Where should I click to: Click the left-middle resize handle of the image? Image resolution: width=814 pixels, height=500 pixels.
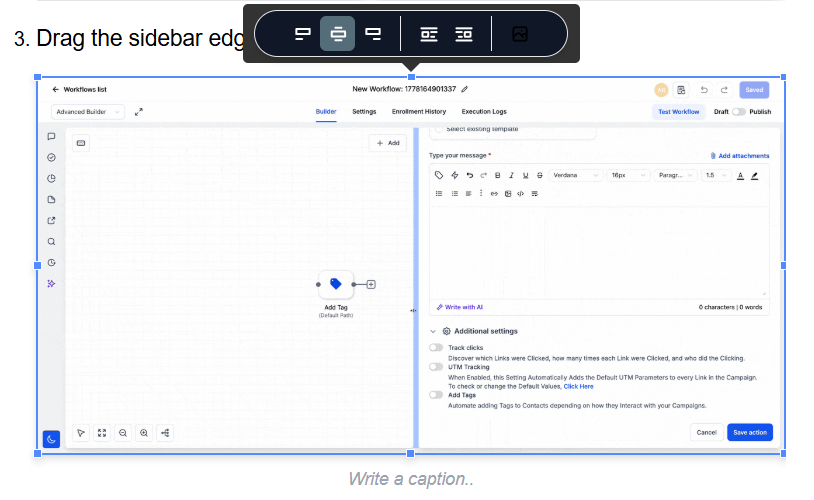tap(37, 265)
